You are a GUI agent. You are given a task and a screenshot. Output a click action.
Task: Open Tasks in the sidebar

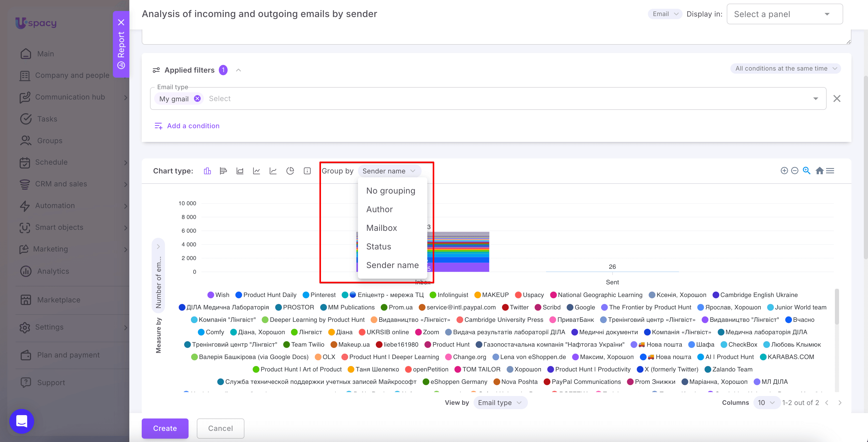pyautogui.click(x=47, y=119)
